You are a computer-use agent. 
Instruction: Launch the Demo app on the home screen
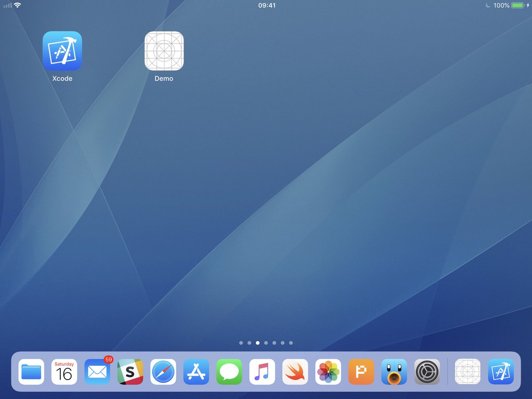pyautogui.click(x=164, y=51)
